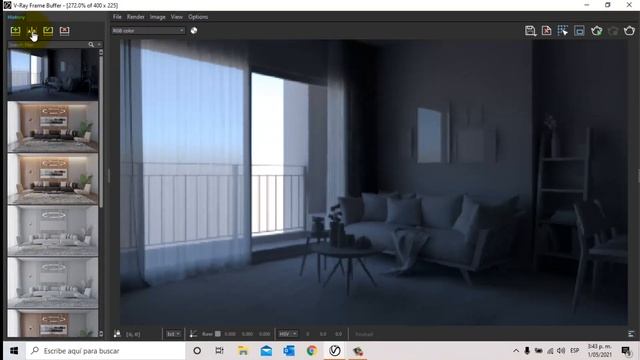Click the history search magnifier icon
Image resolution: width=640 pixels, height=360 pixels.
91,44
